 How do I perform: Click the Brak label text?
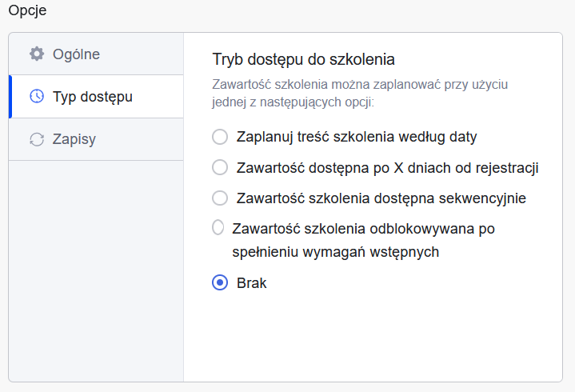pyautogui.click(x=252, y=283)
